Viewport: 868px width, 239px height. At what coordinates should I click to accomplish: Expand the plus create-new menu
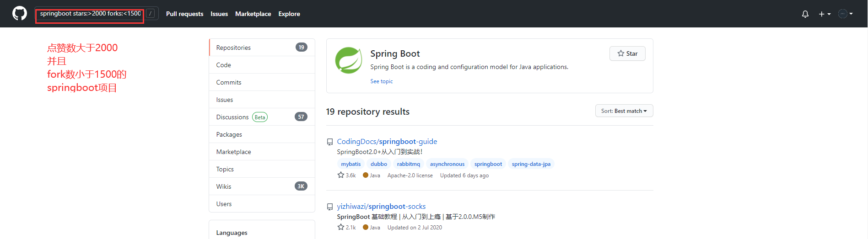(x=825, y=14)
